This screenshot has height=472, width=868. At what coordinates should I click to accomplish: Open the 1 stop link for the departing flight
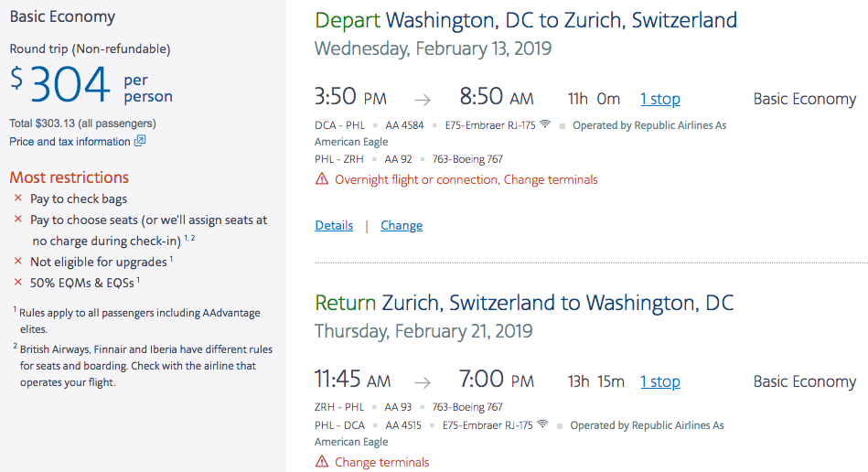659,99
